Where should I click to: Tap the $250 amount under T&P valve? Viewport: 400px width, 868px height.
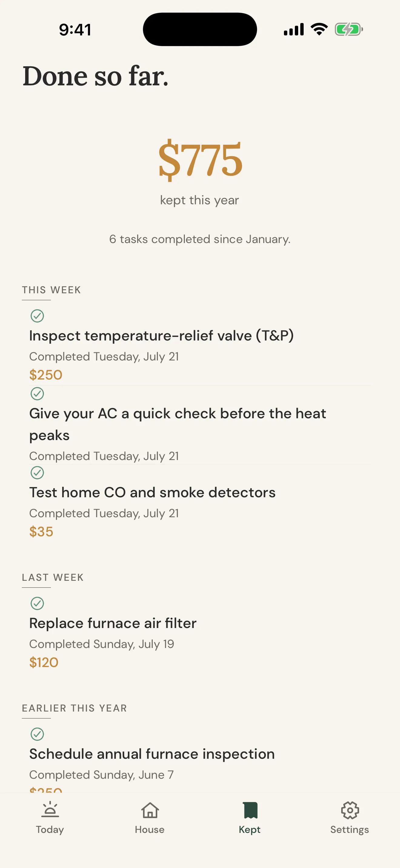tap(46, 375)
